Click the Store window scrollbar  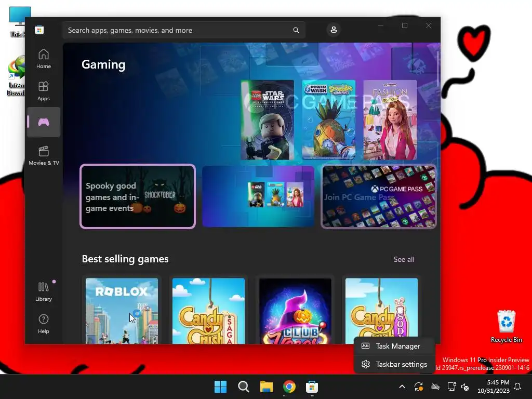[x=438, y=69]
